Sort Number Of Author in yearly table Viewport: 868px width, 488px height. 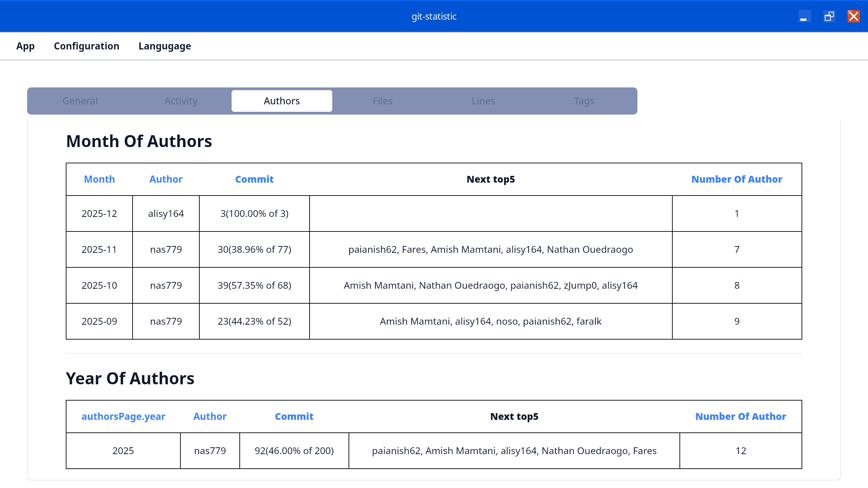tap(741, 416)
